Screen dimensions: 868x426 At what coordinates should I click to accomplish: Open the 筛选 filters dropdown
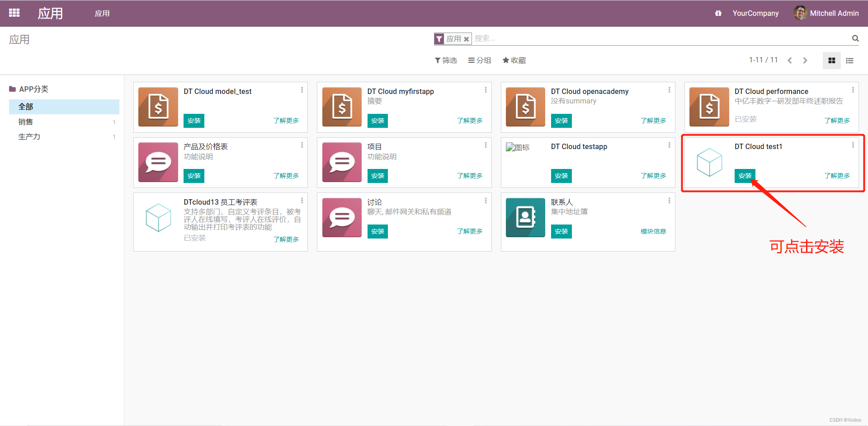[x=446, y=60]
